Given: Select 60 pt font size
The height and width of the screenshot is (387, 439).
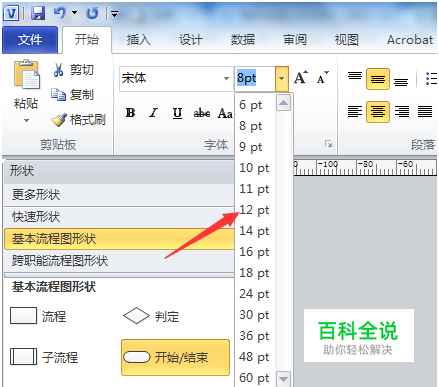Looking at the screenshot, I should pos(255,378).
